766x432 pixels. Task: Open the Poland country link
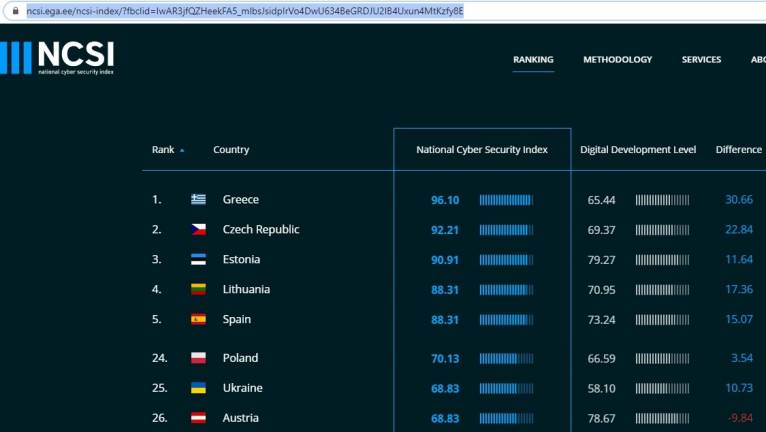point(240,358)
